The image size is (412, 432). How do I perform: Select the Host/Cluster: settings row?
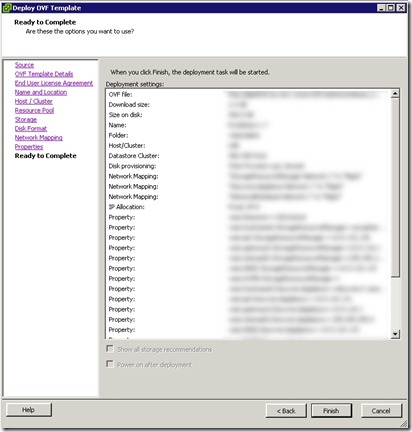(248, 145)
